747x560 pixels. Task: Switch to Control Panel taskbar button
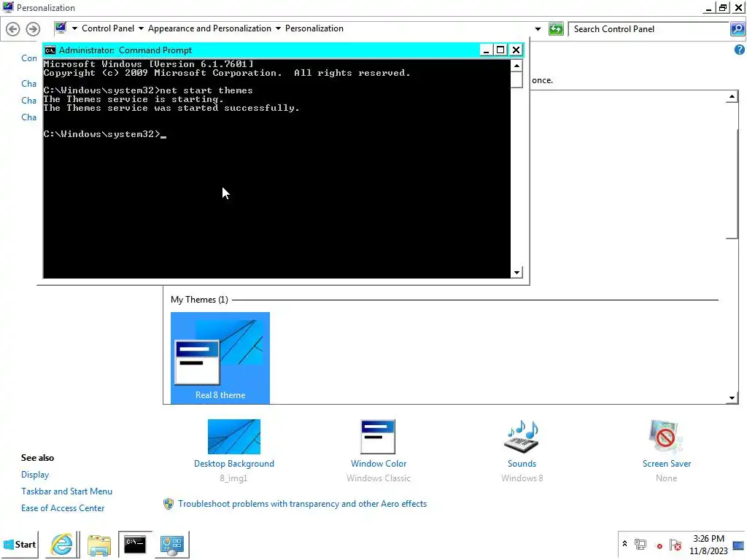point(172,544)
